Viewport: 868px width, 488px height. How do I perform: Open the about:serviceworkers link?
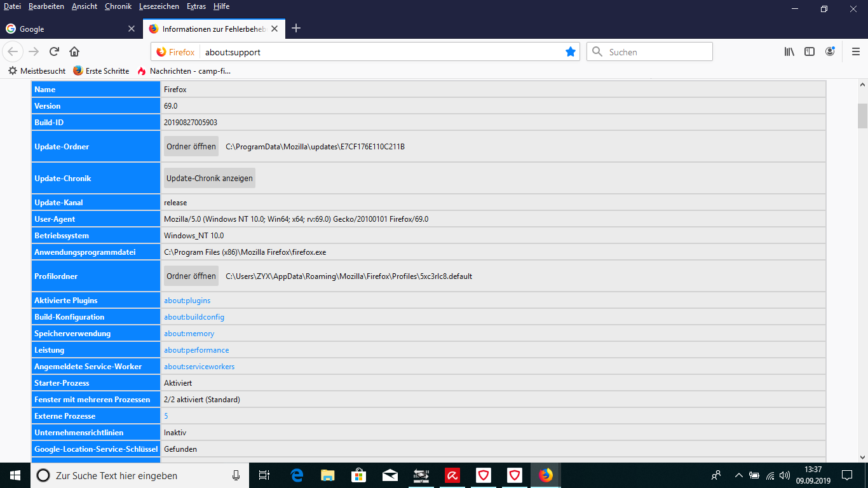[200, 367]
